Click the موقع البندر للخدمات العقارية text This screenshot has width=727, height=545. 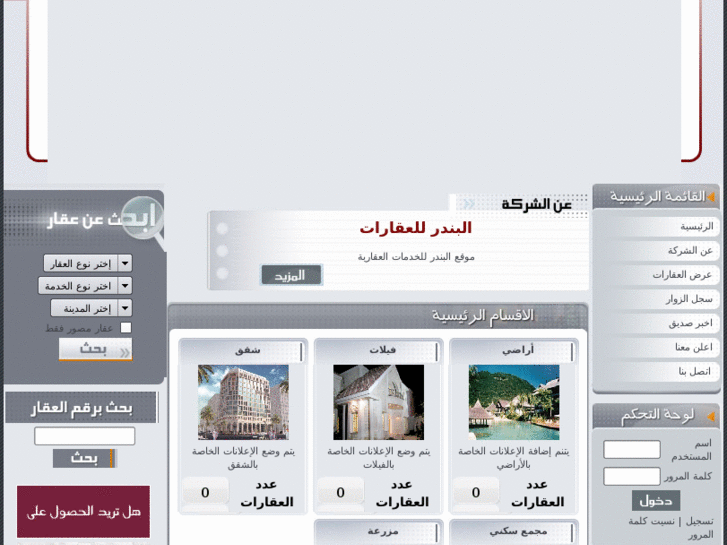(x=416, y=256)
